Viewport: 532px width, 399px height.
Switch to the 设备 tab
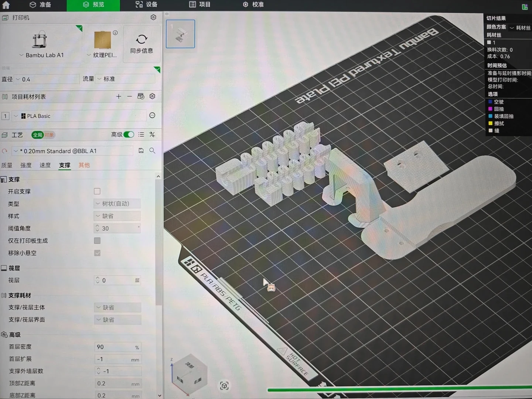pyautogui.click(x=146, y=5)
